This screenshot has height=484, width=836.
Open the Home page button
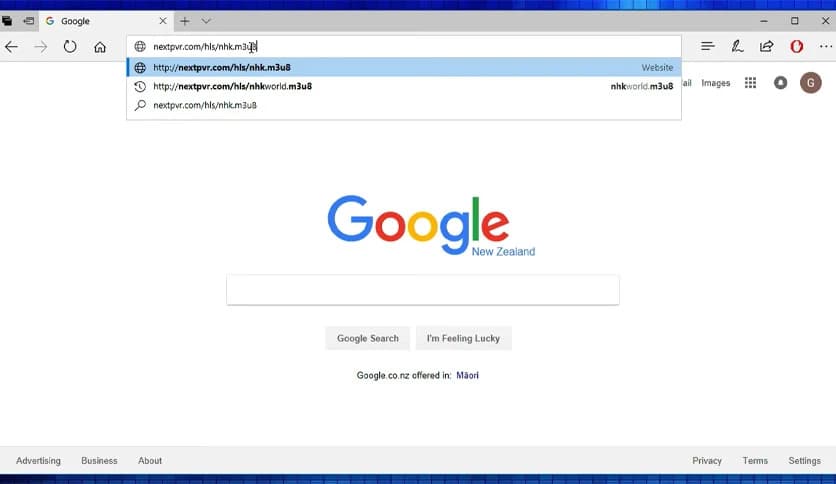point(100,47)
